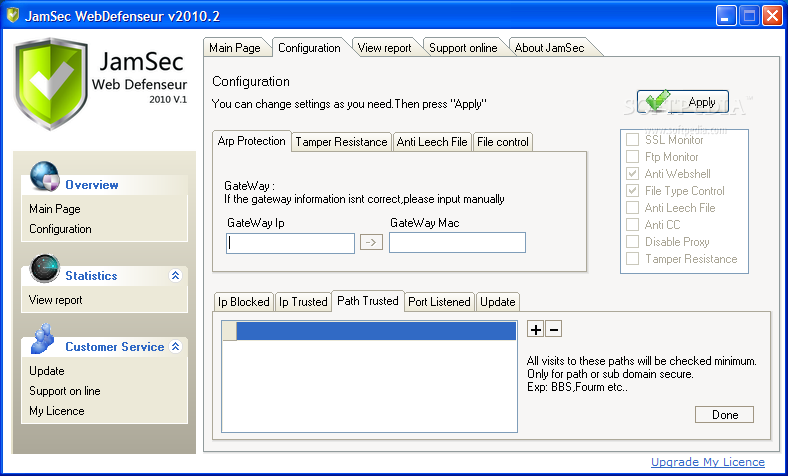
Task: Select the Path Trusted tab
Action: (368, 301)
